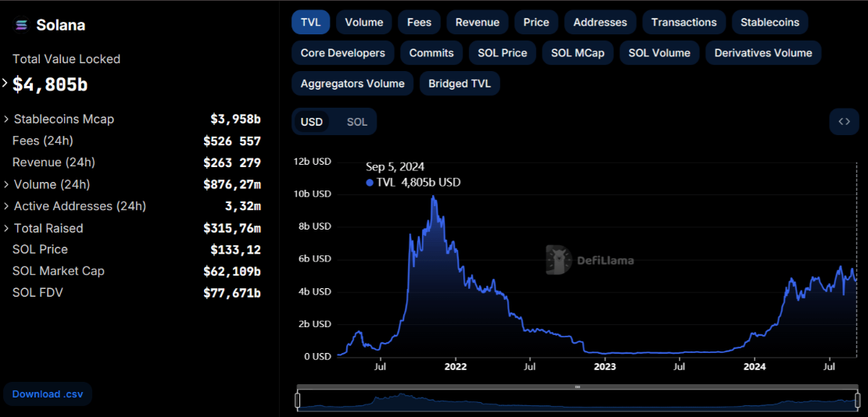868x417 pixels.
Task: Click the Revenue (24h) label
Action: click(x=54, y=162)
